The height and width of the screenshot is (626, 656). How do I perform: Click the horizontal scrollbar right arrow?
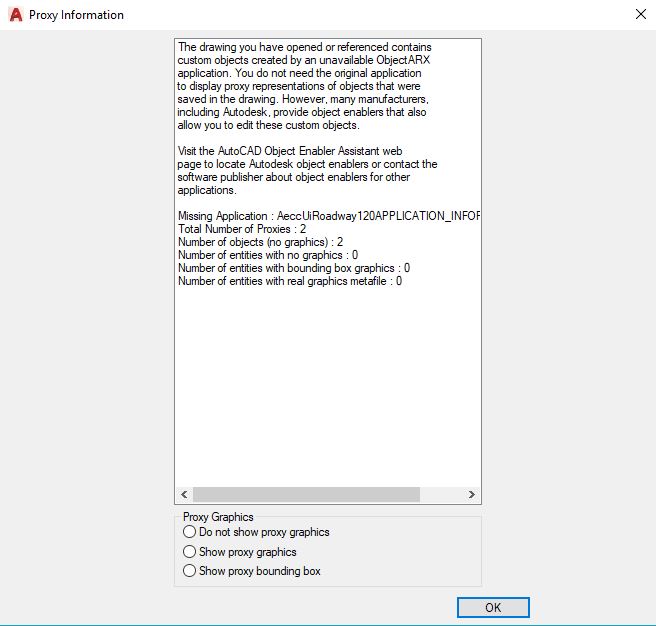(472, 494)
